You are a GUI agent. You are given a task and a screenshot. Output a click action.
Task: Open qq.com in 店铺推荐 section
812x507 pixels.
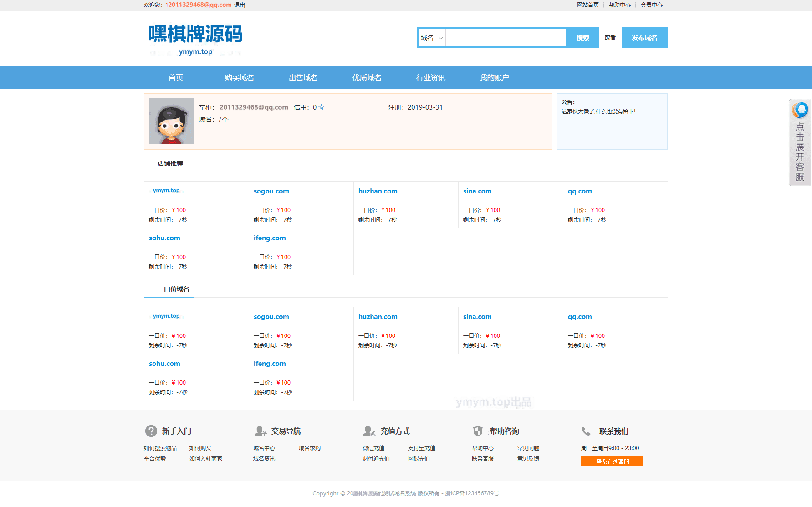[580, 191]
